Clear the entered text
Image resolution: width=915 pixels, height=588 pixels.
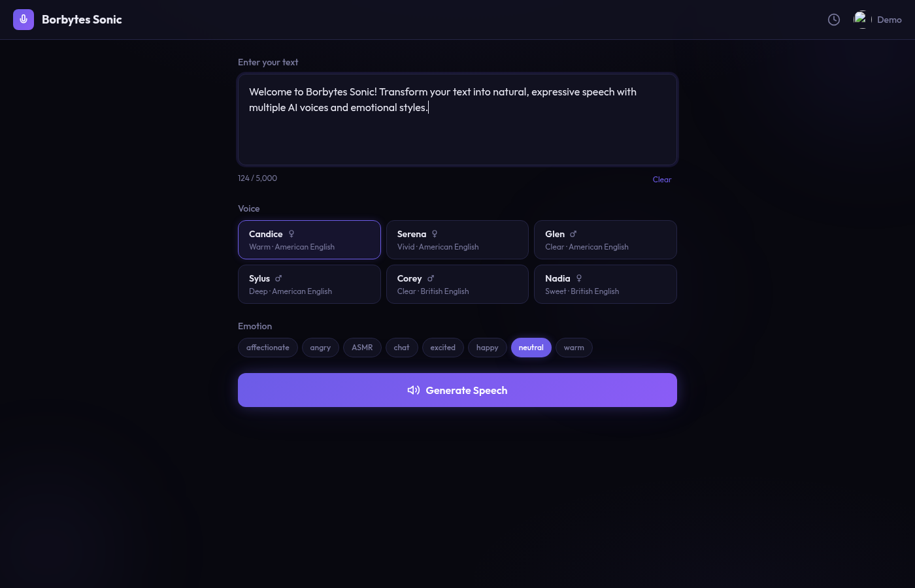pyautogui.click(x=661, y=180)
